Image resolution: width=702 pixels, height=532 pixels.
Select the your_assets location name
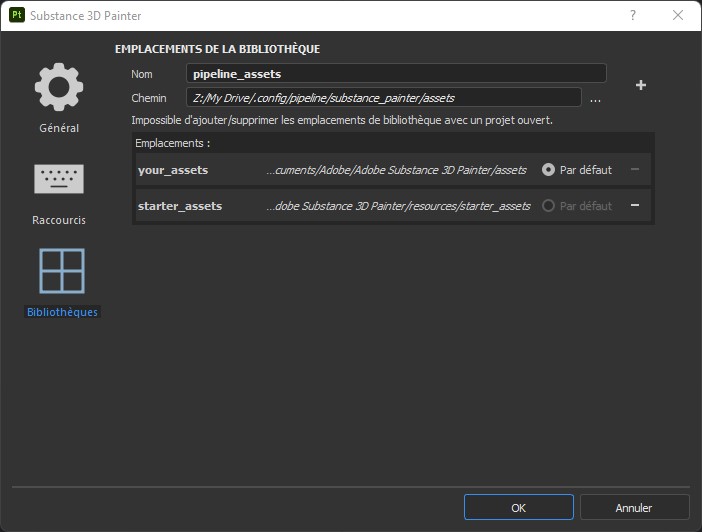(173, 170)
